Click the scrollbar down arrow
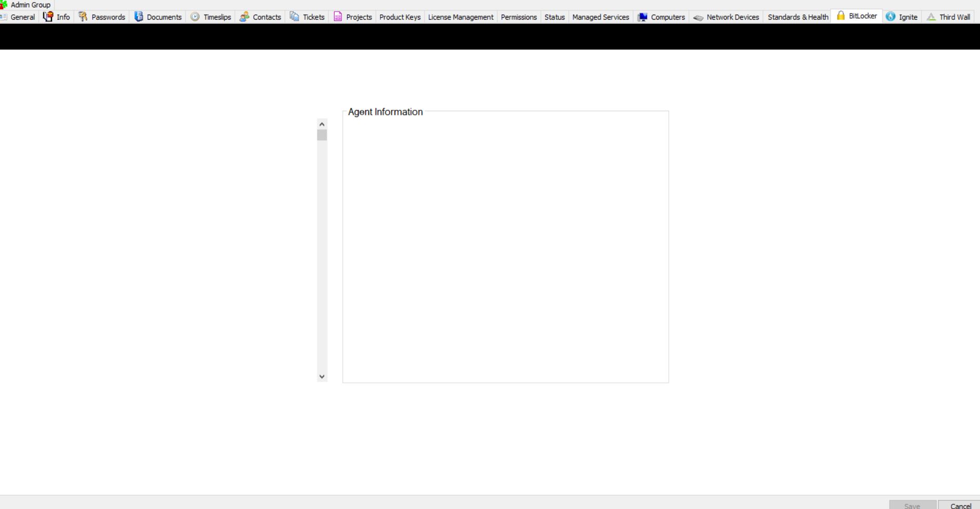980x509 pixels. point(322,377)
